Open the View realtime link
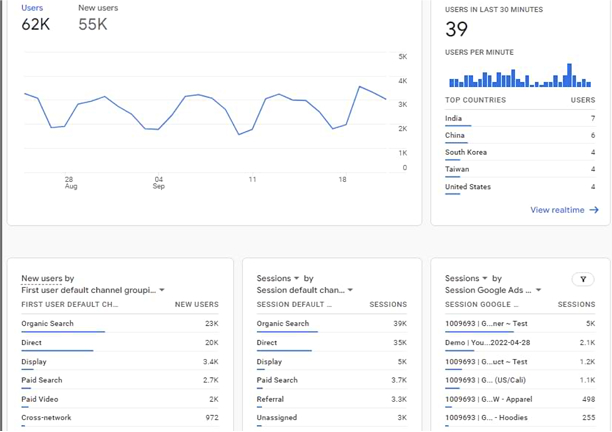Image resolution: width=612 pixels, height=432 pixels. [558, 210]
